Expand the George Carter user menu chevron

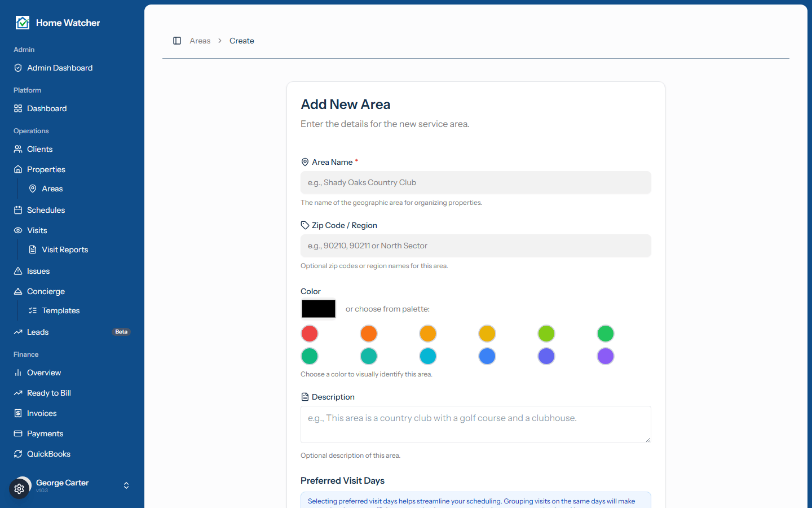126,485
